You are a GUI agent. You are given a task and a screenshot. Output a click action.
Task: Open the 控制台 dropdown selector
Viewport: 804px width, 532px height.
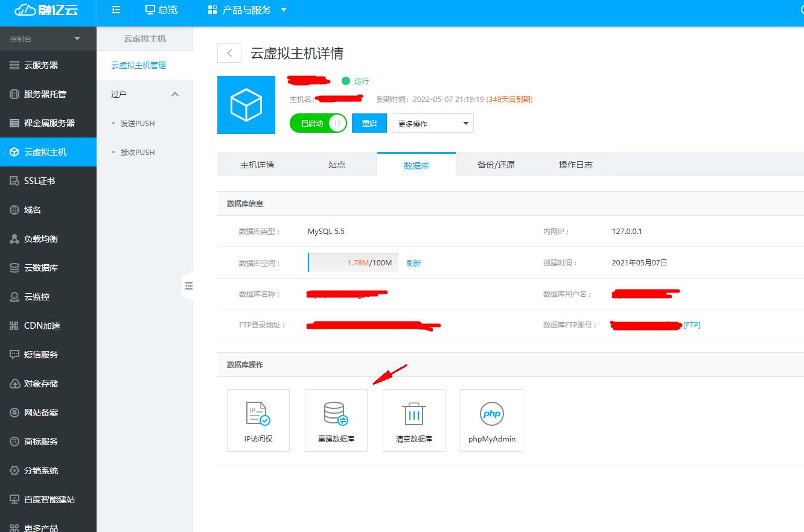(x=45, y=39)
